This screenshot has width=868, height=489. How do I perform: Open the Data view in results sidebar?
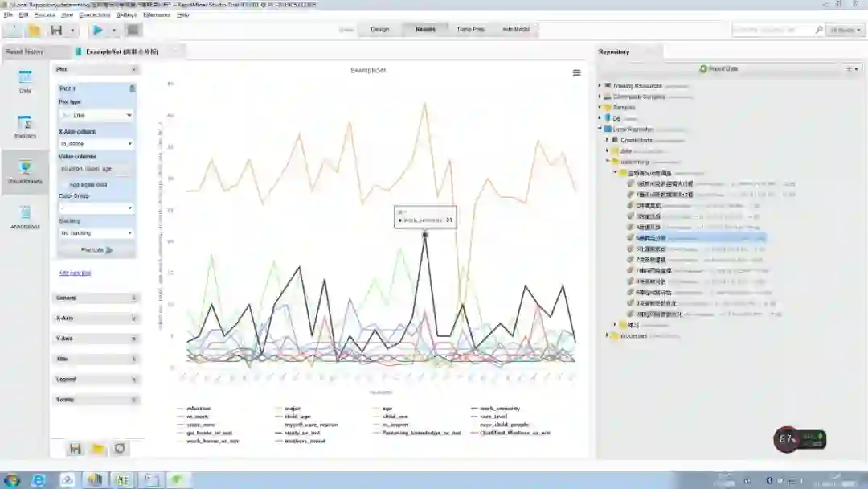[x=25, y=81]
